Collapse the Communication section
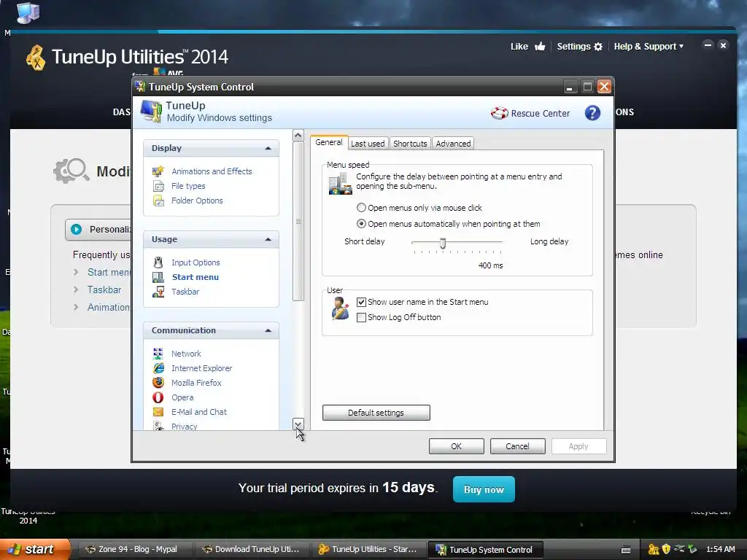 268,330
